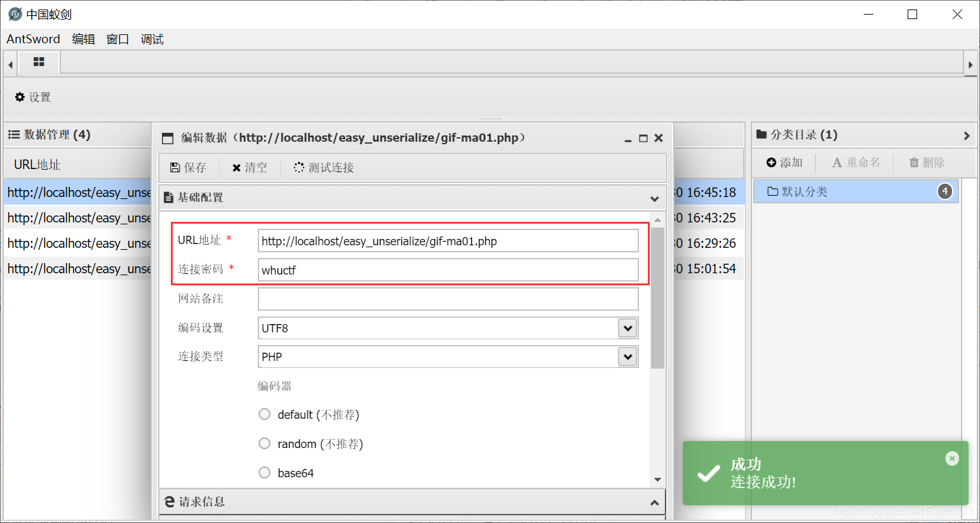Click the 基础配置 document icon
This screenshot has width=980, height=523.
coord(168,198)
